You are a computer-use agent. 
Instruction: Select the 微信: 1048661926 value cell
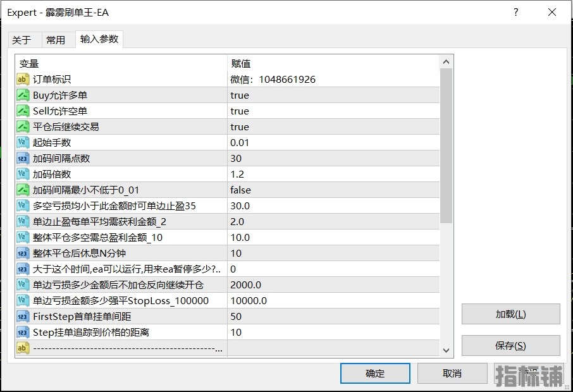pos(333,79)
